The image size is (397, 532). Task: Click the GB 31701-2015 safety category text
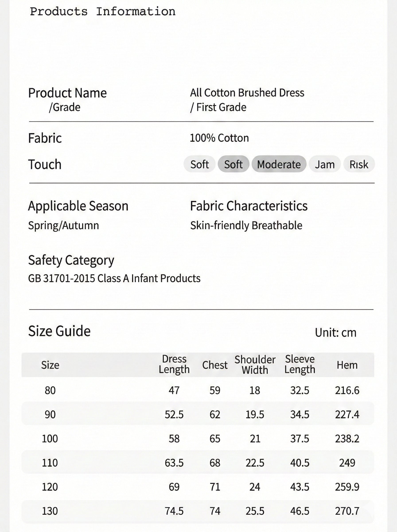[114, 278]
